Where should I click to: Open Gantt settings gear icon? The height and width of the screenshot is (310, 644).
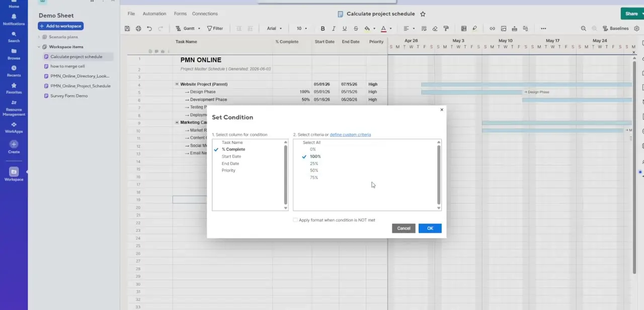(637, 29)
